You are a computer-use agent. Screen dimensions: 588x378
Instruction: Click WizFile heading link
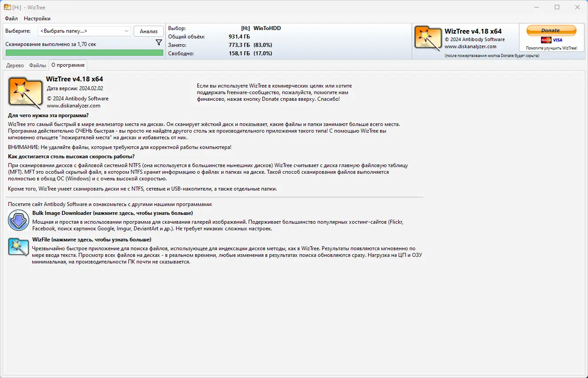click(92, 240)
